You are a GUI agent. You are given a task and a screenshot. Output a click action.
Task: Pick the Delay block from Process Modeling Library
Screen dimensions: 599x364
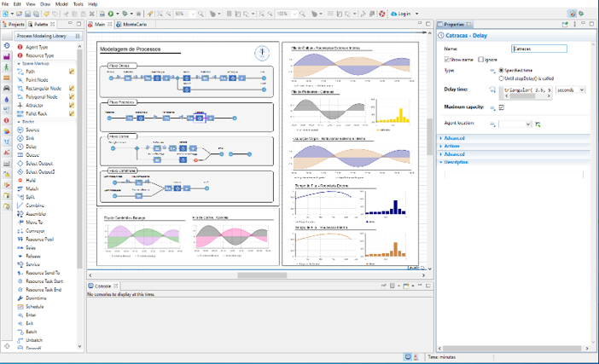pos(32,146)
